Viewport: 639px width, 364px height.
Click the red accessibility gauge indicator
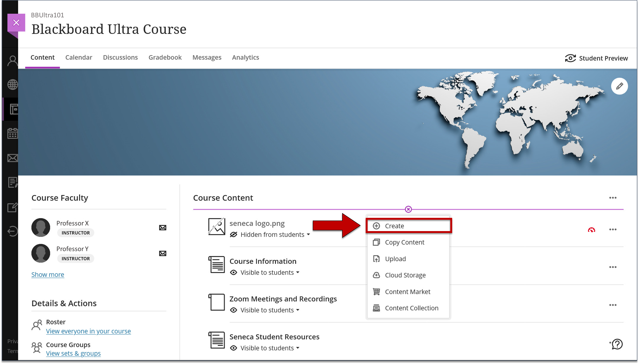(x=591, y=230)
